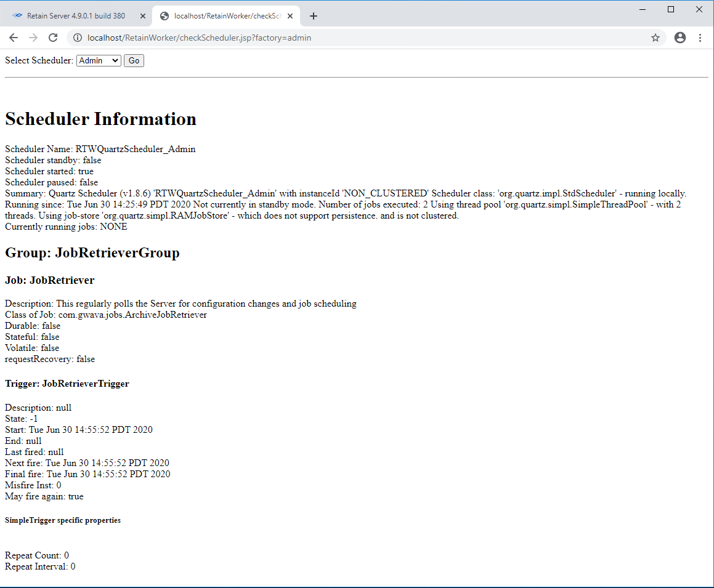The height and width of the screenshot is (588, 714).
Task: Click 'Start: Tue Jun 30 14:55:52' line
Action: click(79, 430)
